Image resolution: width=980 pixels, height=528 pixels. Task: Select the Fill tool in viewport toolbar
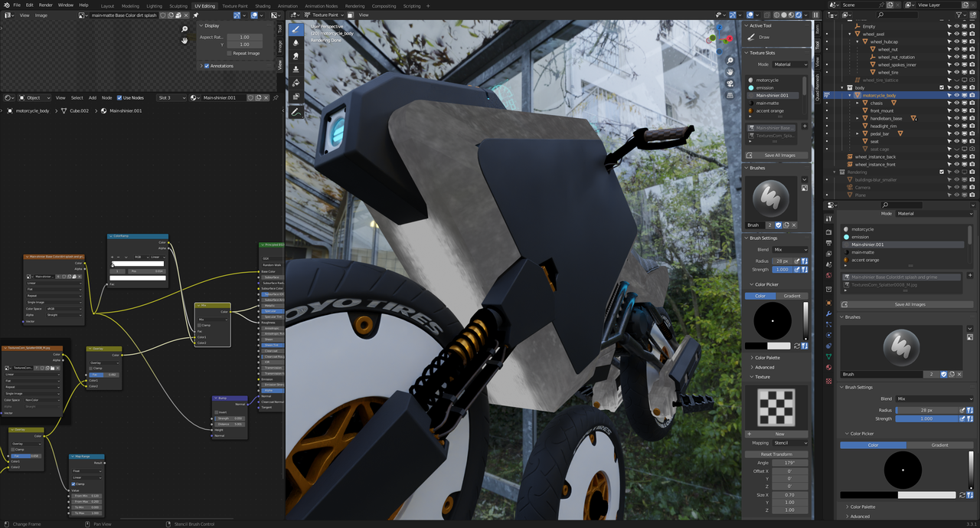(296, 83)
